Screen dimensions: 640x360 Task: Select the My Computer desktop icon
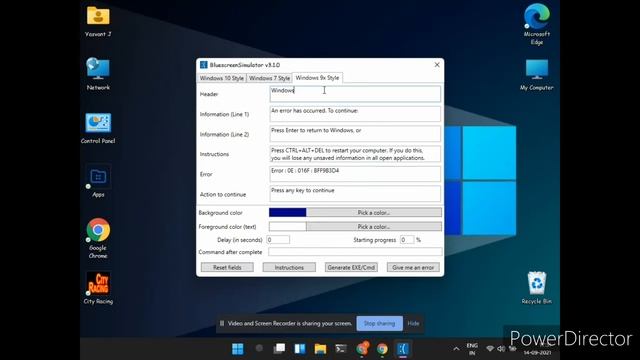537,75
